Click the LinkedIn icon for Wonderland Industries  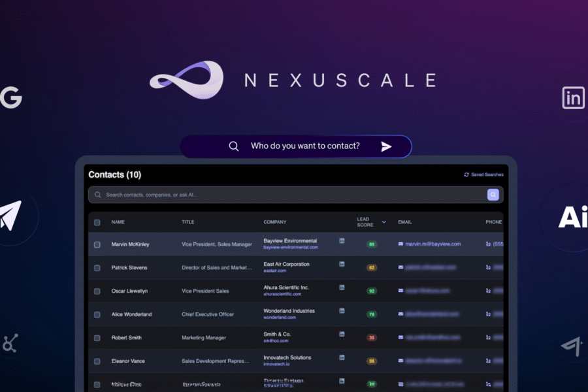[342, 311]
